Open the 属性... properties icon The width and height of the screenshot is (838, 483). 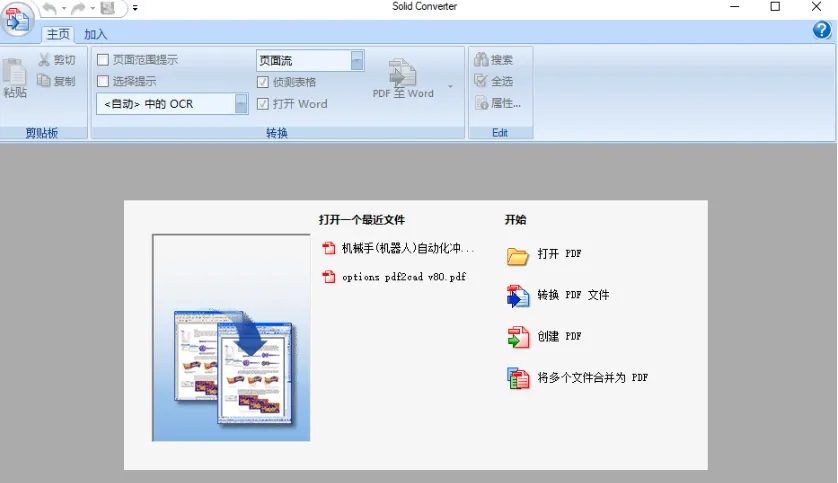482,103
